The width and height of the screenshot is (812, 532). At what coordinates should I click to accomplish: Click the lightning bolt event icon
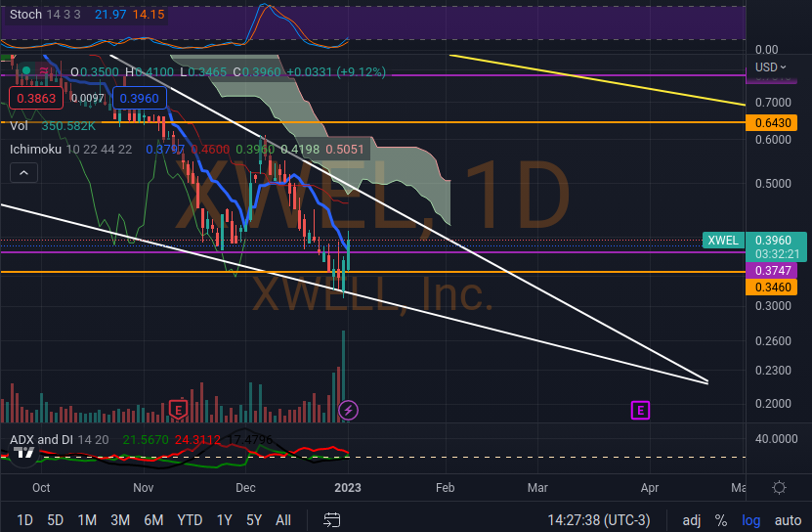(348, 410)
